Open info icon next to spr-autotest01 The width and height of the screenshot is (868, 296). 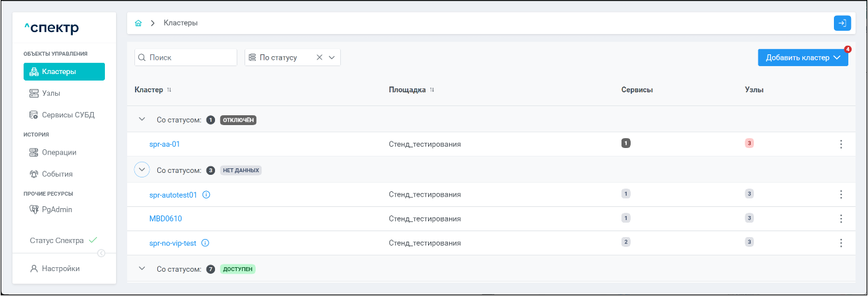(x=207, y=194)
